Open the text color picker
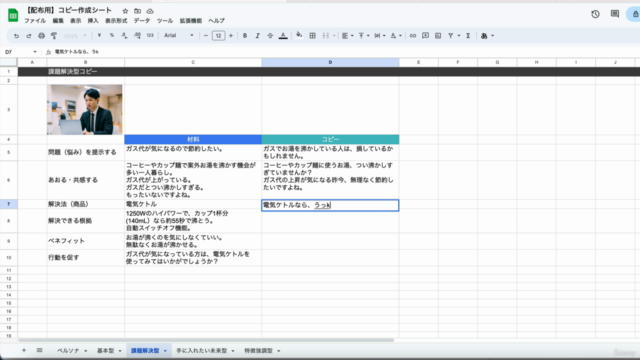Image resolution: width=640 pixels, height=360 pixels. click(x=283, y=36)
